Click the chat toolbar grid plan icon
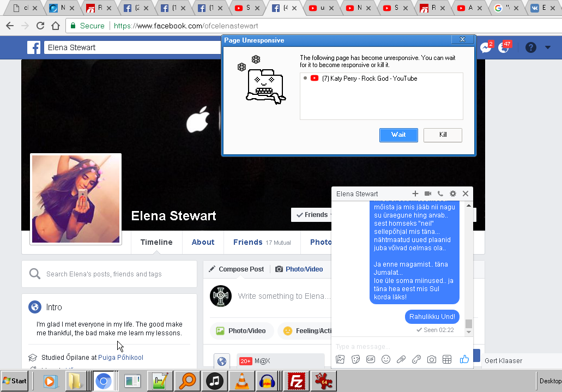 [447, 359]
